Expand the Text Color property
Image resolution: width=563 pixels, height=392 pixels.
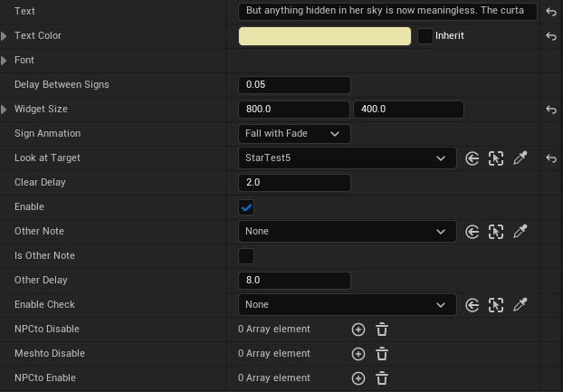point(5,36)
